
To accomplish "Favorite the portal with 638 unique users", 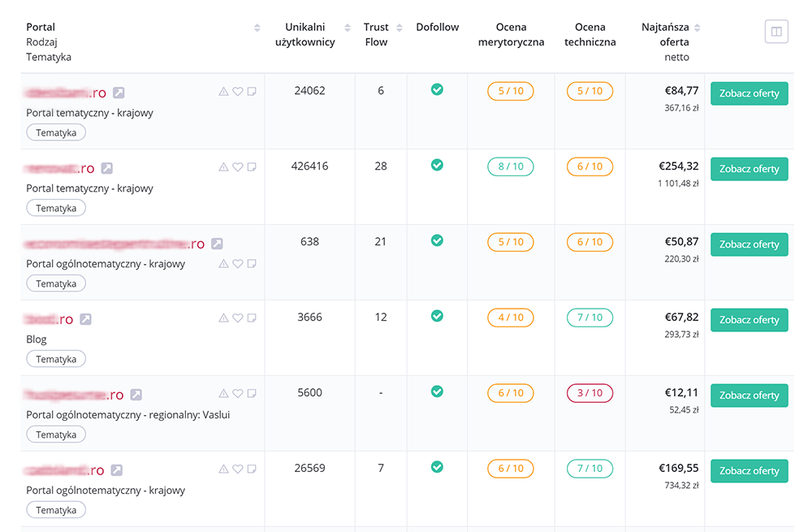I will (238, 264).
